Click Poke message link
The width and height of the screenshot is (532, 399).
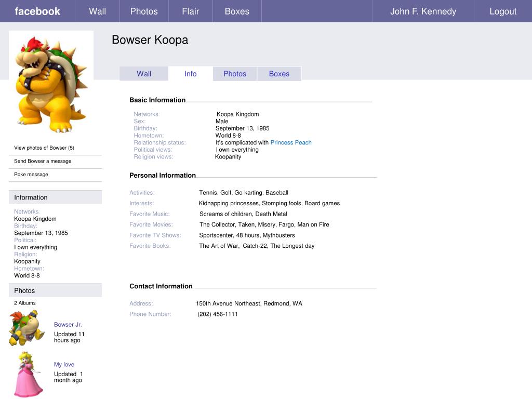point(31,174)
